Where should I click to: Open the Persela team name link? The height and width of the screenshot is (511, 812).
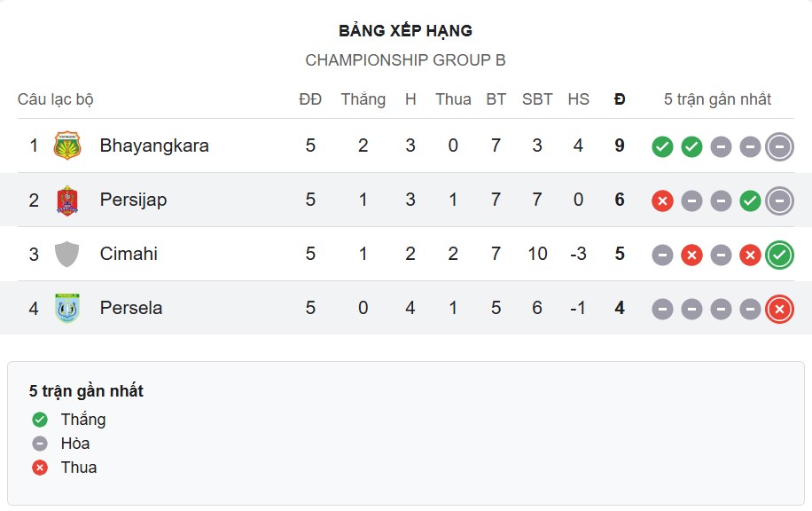(131, 309)
